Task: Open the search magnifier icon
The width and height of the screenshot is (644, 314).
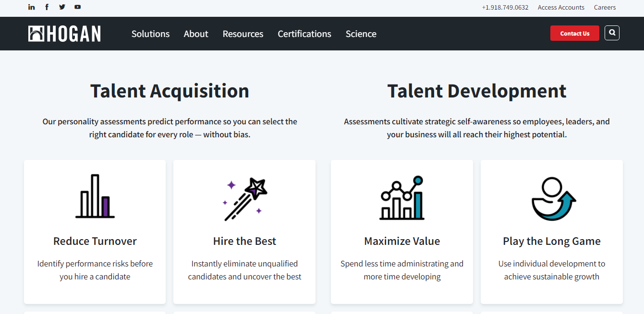Action: [x=612, y=33]
